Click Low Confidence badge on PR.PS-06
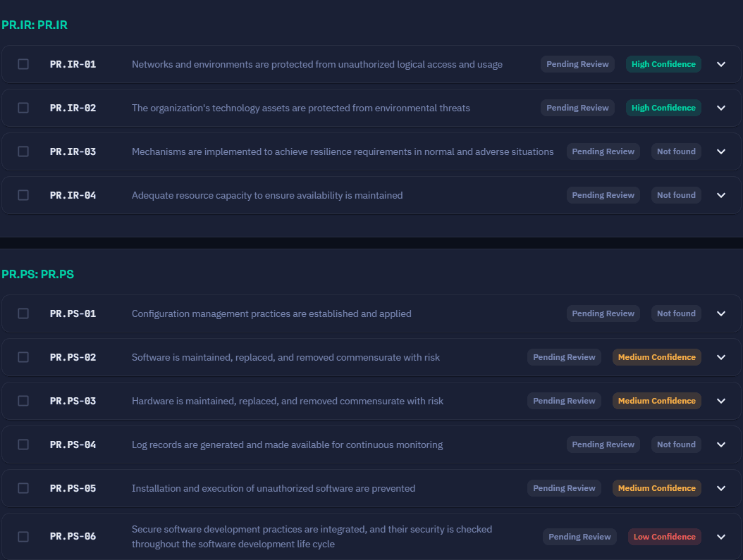The height and width of the screenshot is (560, 743). tap(664, 536)
